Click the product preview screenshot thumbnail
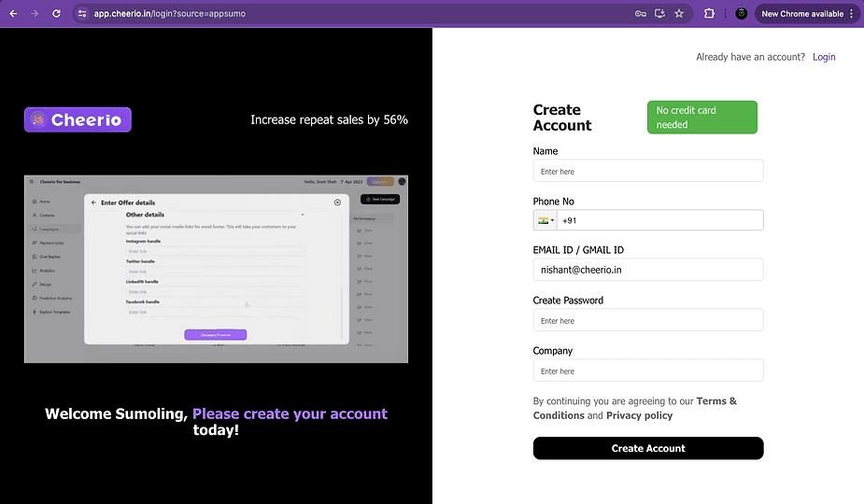Image resolution: width=864 pixels, height=504 pixels. pyautogui.click(x=216, y=269)
